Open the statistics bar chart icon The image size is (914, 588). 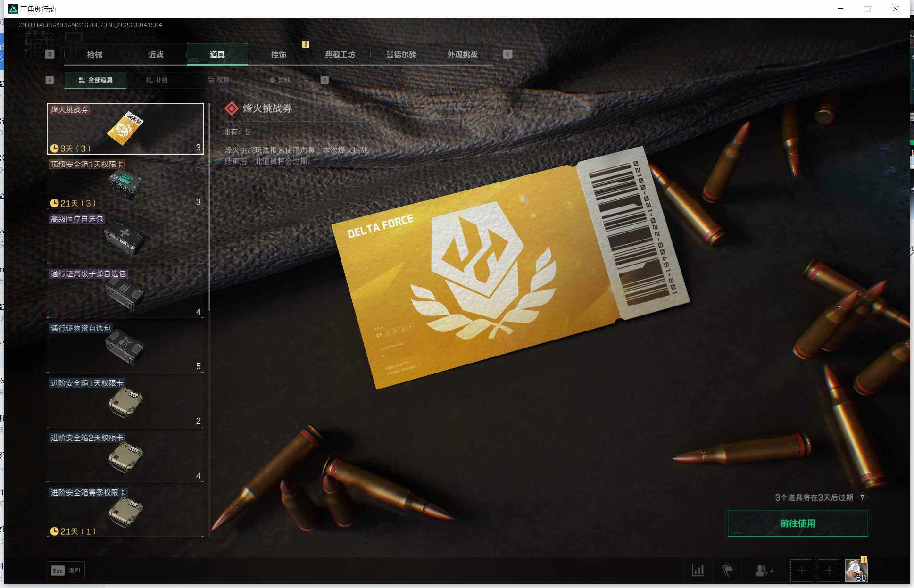point(698,571)
